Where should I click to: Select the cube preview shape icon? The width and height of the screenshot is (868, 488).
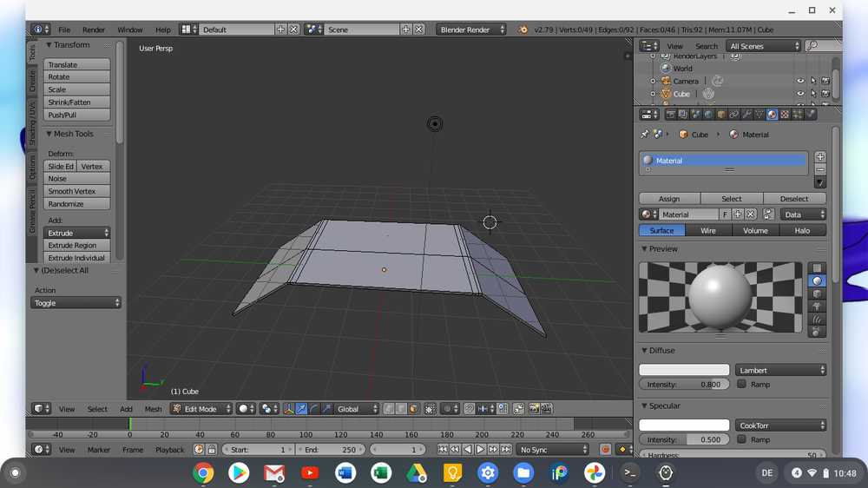(x=816, y=293)
